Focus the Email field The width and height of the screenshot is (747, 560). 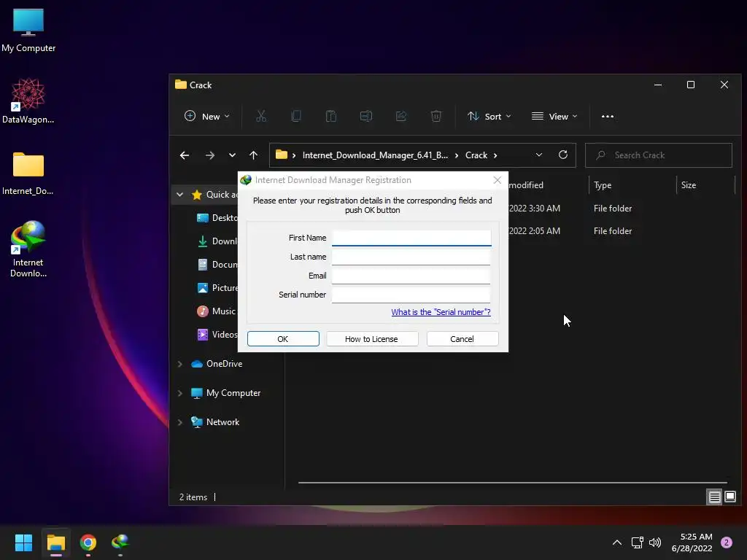(x=411, y=276)
